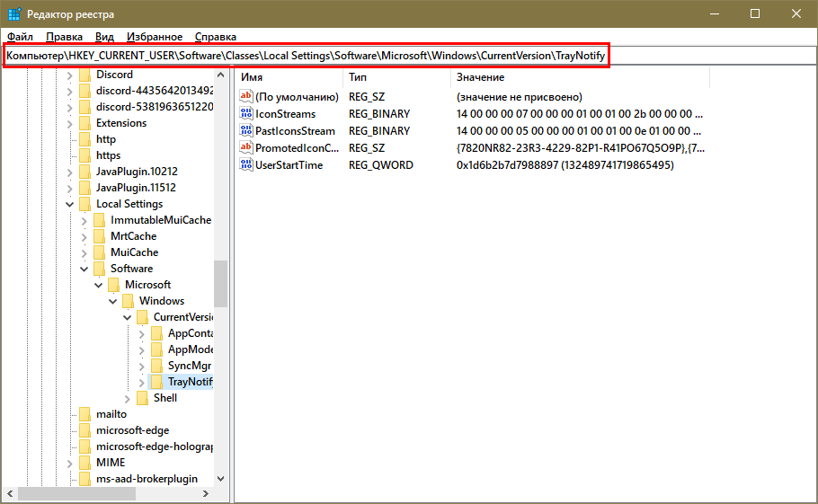Click the registry path address bar
818x504 pixels.
307,57
